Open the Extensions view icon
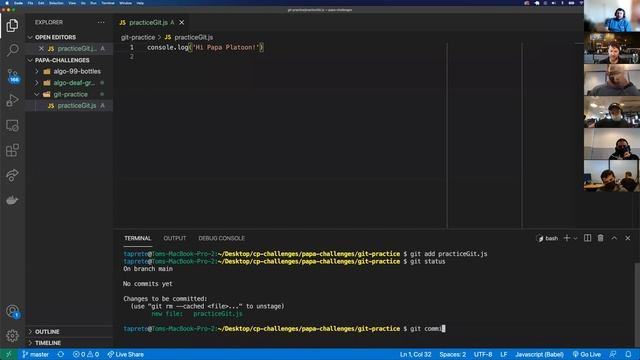This screenshot has width=640, height=360. coord(12,150)
